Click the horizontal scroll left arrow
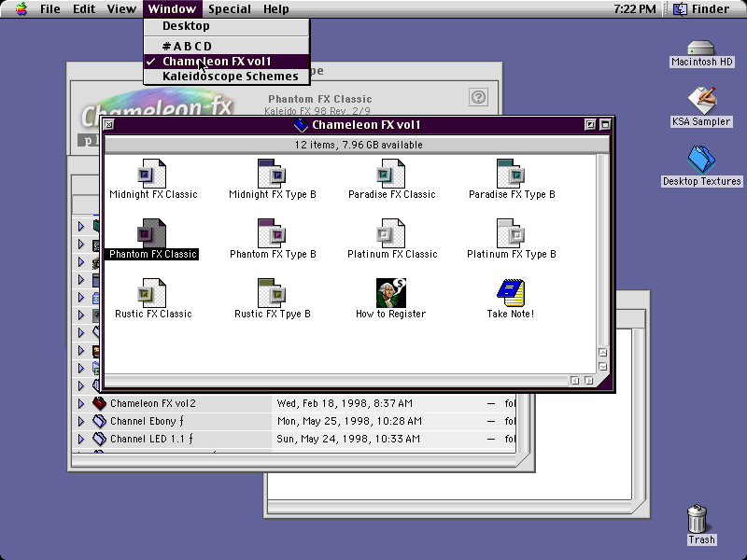 click(575, 381)
